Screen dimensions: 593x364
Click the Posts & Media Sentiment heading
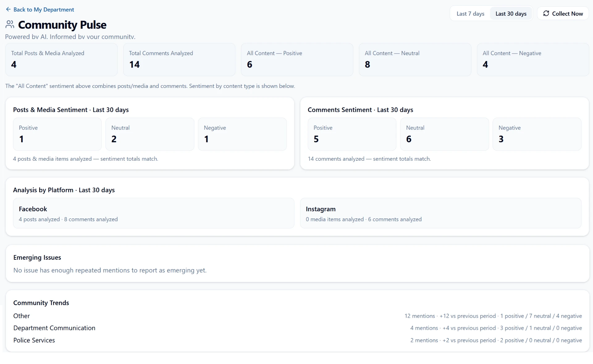tap(71, 110)
